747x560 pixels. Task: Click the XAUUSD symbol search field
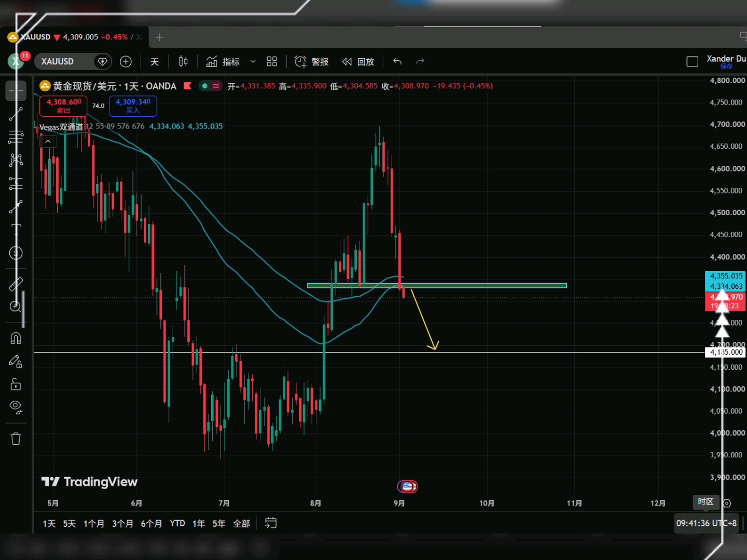tap(64, 62)
